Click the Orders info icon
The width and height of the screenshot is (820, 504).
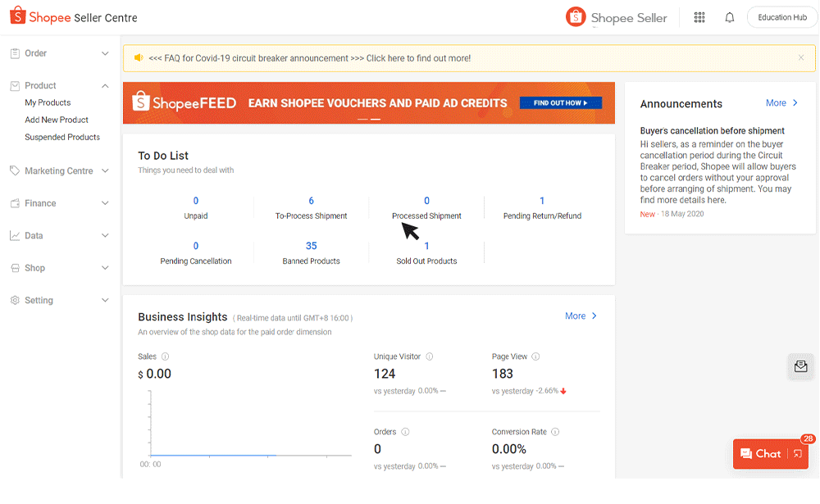(x=405, y=432)
